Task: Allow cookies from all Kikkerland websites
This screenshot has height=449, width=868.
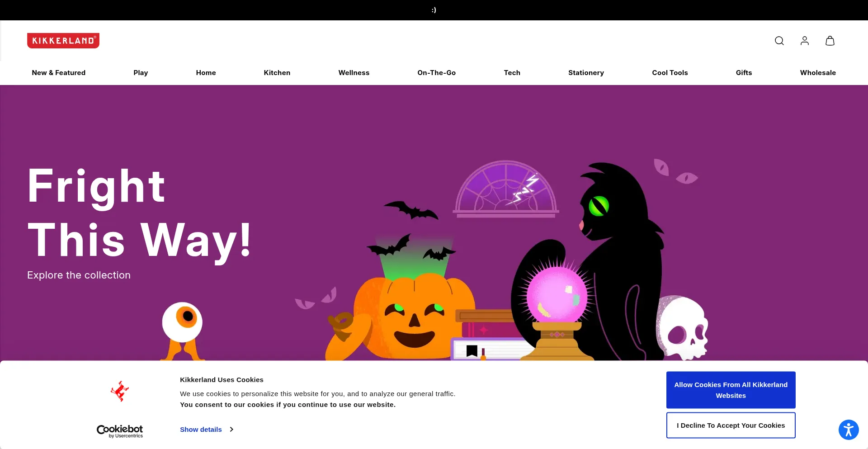Action: pos(731,390)
